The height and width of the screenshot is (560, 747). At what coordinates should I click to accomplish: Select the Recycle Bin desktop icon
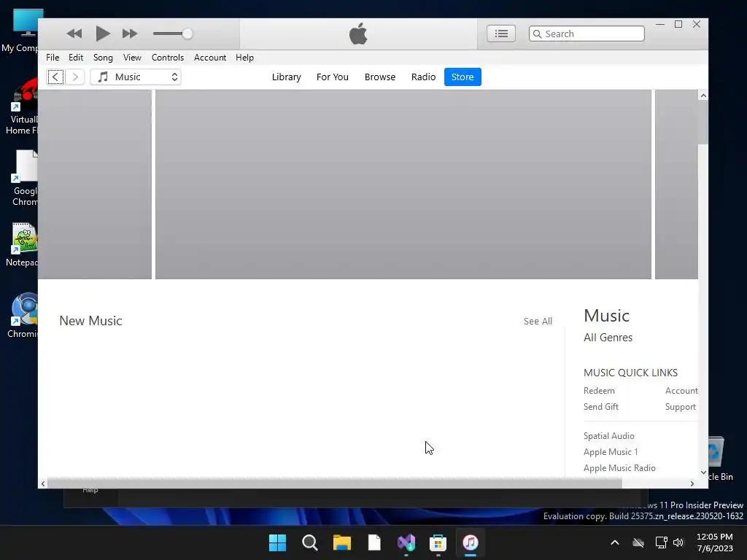720,459
